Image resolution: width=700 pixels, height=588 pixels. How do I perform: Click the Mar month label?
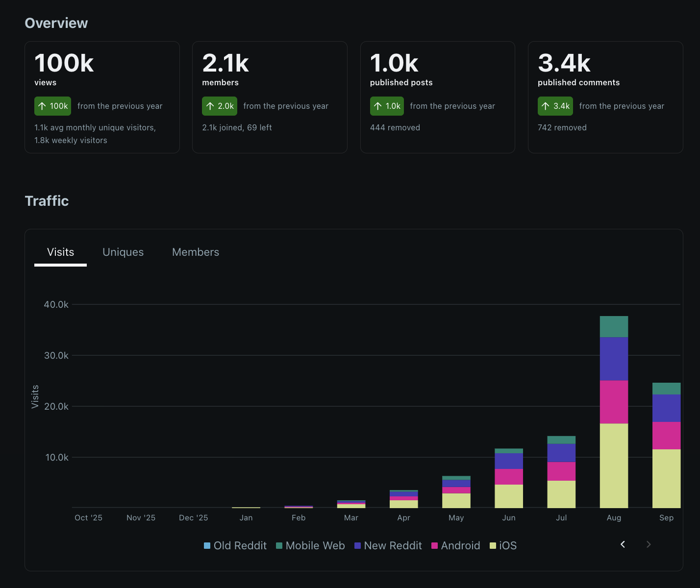click(x=351, y=517)
